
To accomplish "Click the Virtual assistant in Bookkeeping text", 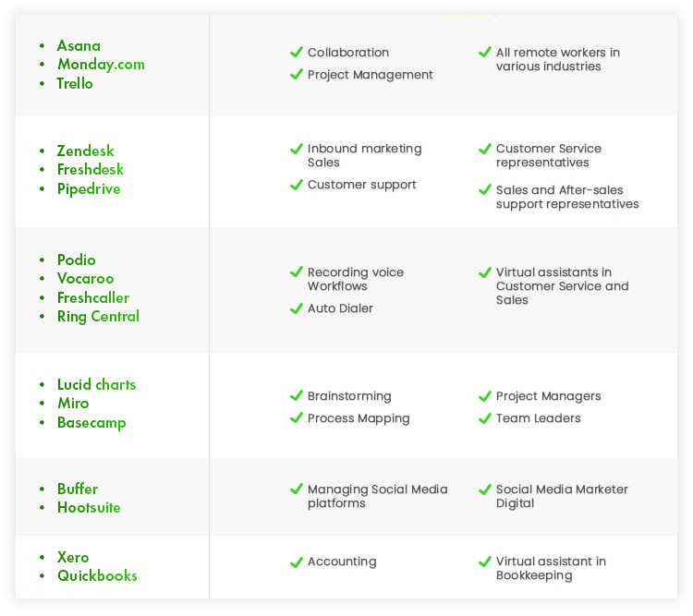I will click(x=551, y=568).
